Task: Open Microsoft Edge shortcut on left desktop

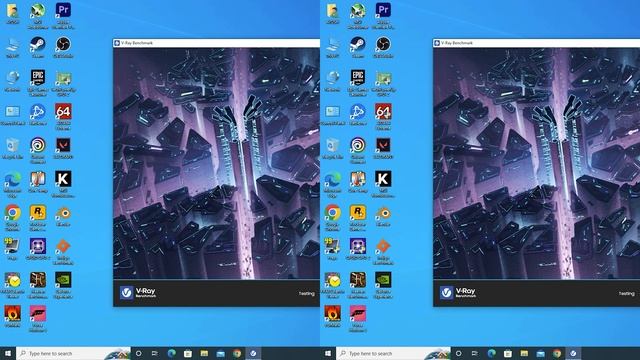Action: (x=12, y=179)
